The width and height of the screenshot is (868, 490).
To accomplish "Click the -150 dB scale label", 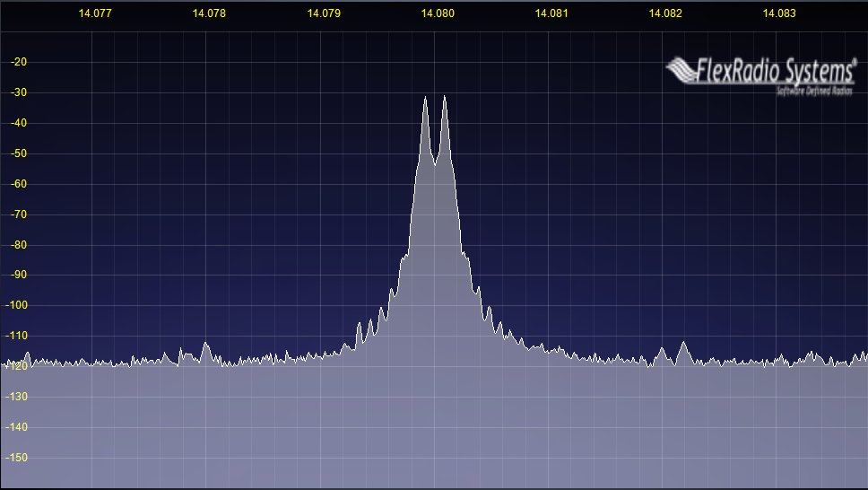I will 17,458.
